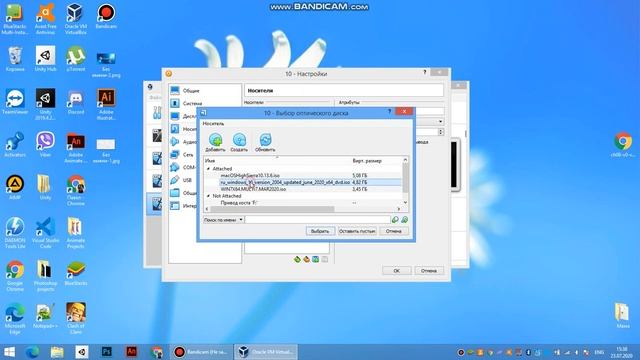Open Visual Studio Code desktop shortcut

pos(45,233)
